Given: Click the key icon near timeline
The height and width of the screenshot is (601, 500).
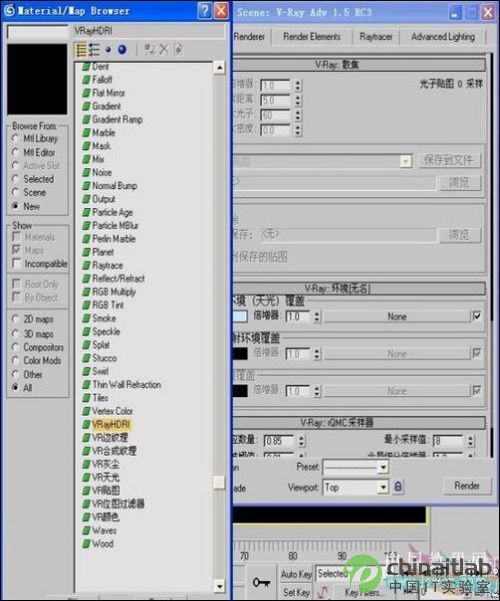Looking at the screenshot, I should (x=261, y=583).
